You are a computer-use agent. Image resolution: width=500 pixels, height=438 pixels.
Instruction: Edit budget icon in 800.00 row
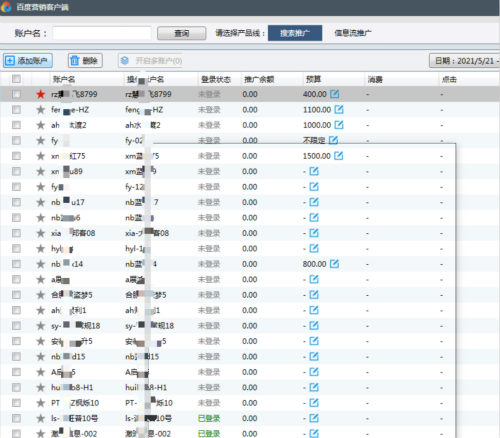[x=334, y=264]
